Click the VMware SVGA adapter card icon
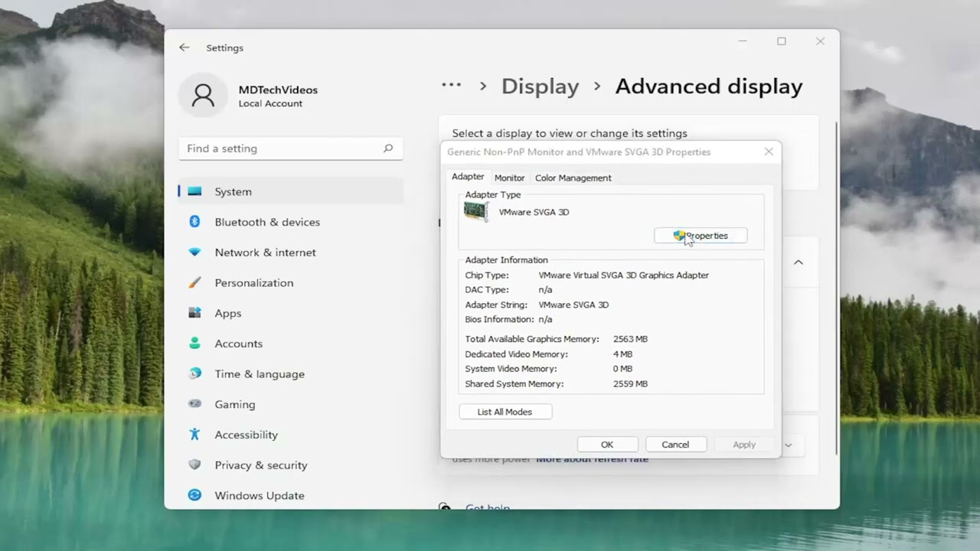Screen dimensions: 980x551 tap(476, 212)
